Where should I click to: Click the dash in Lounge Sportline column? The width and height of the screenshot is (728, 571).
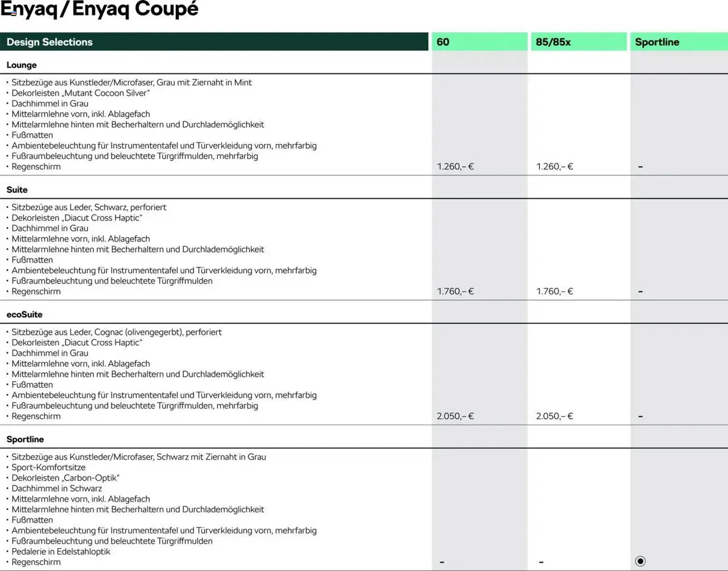click(x=640, y=167)
